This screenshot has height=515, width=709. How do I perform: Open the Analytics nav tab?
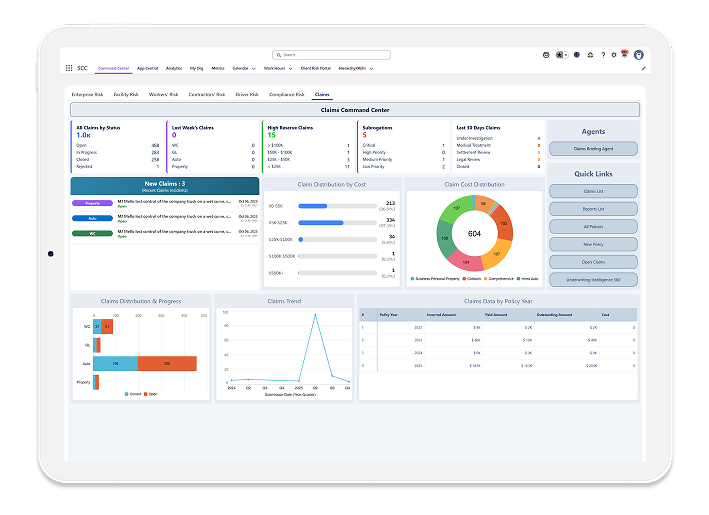coord(174,68)
